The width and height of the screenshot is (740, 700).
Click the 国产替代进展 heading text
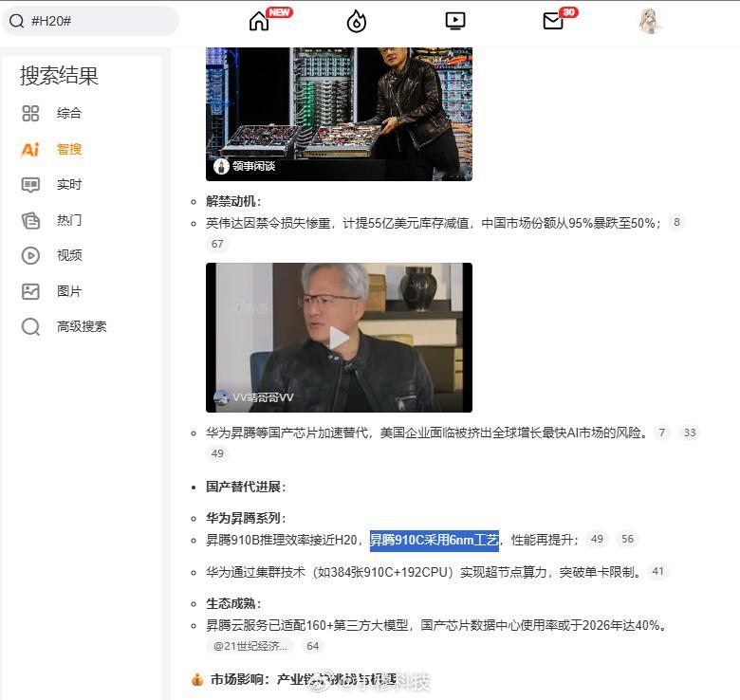coord(246,487)
